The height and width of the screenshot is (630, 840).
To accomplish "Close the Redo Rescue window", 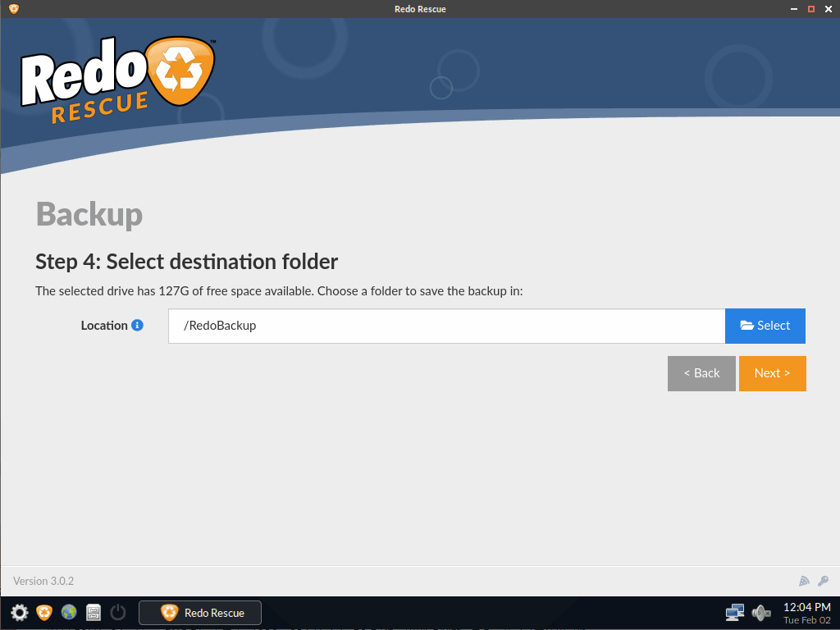I will coord(829,9).
